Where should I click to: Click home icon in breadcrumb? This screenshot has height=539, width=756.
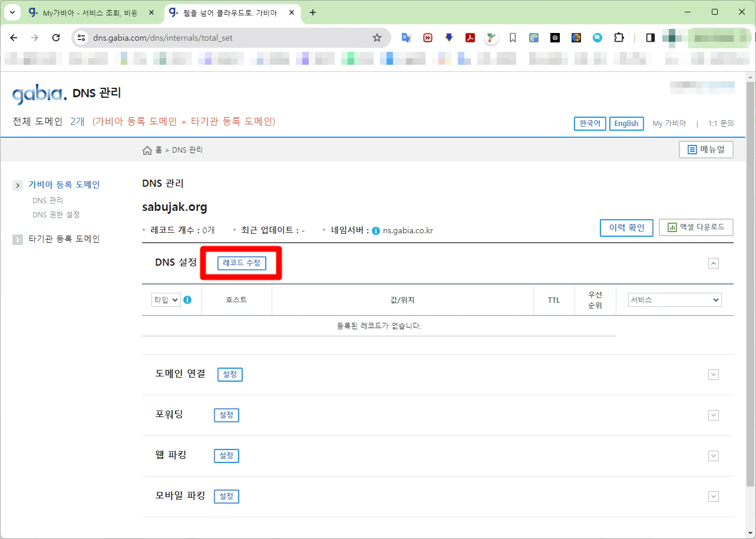click(147, 150)
